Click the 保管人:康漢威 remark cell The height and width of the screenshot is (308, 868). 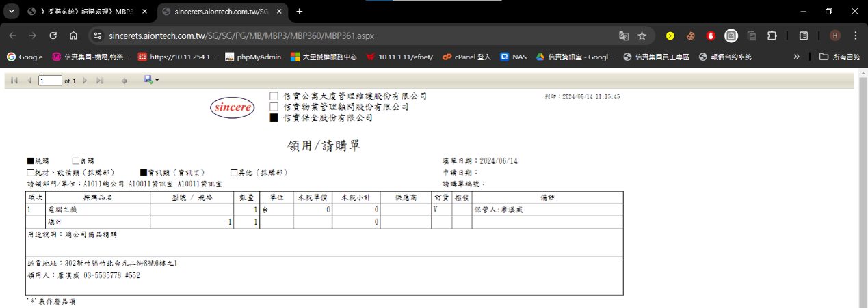click(547, 210)
